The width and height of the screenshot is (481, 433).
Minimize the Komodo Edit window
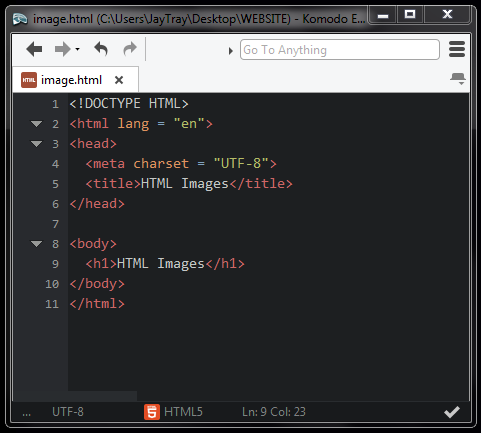pyautogui.click(x=383, y=15)
